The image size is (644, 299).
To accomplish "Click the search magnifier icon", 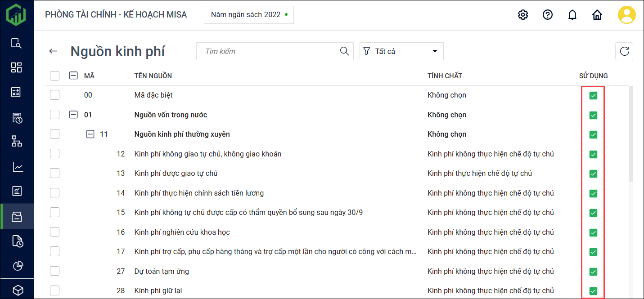I will [x=344, y=51].
